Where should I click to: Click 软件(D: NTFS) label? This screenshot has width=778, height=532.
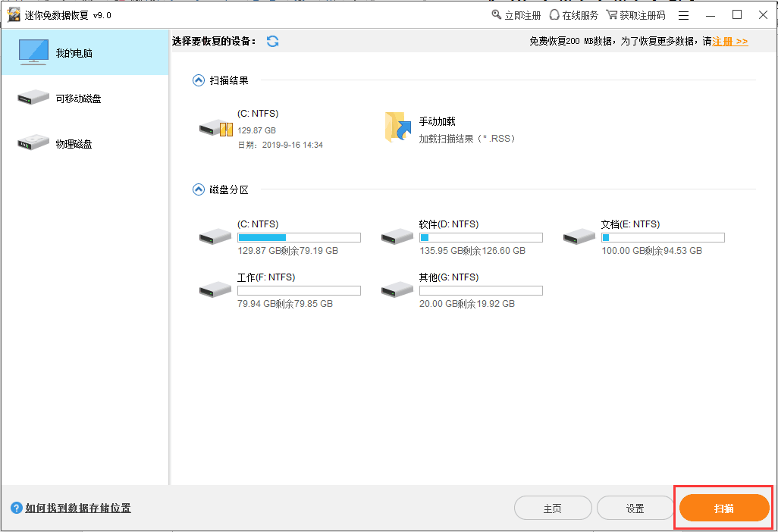point(449,224)
